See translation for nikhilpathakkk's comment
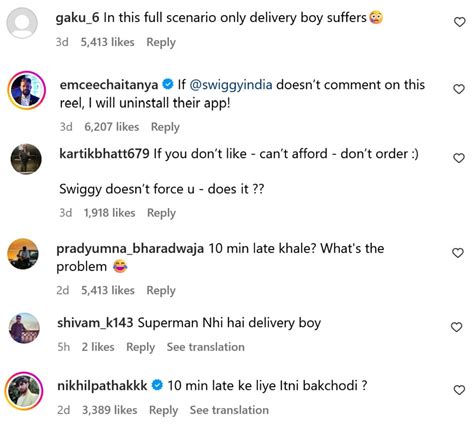Image resolution: width=474 pixels, height=434 pixels. coord(229,410)
